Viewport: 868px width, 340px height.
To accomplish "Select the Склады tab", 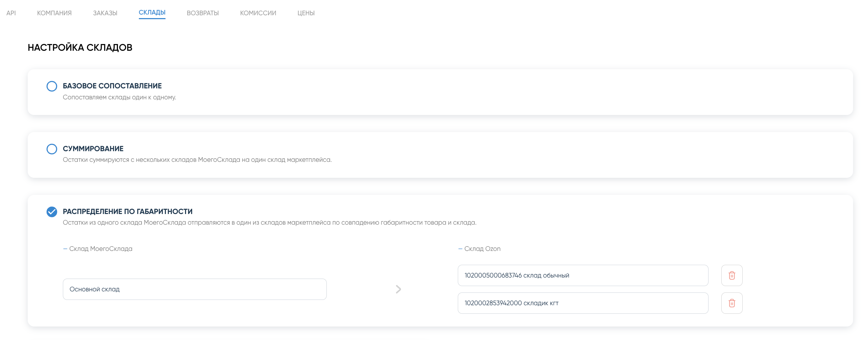I will (152, 13).
